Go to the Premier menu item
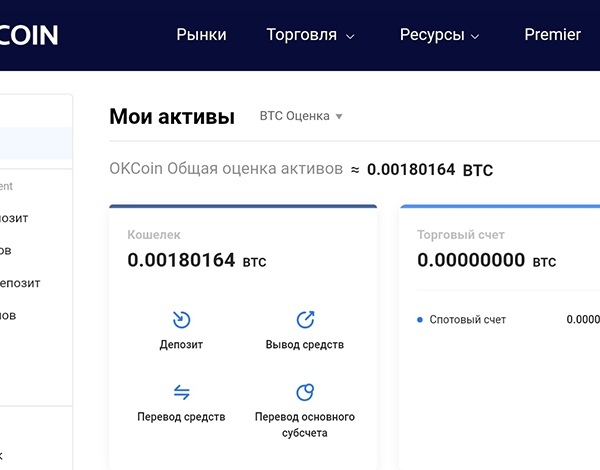The width and height of the screenshot is (600, 470). [552, 35]
